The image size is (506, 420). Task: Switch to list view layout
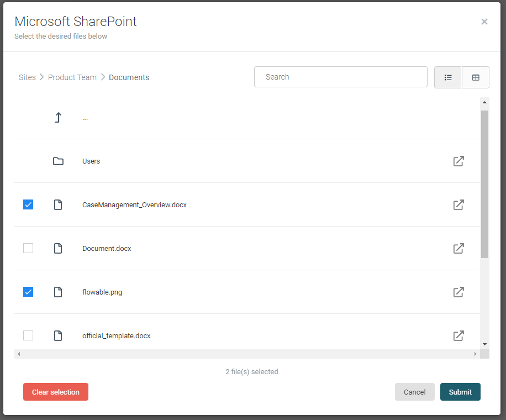(448, 77)
